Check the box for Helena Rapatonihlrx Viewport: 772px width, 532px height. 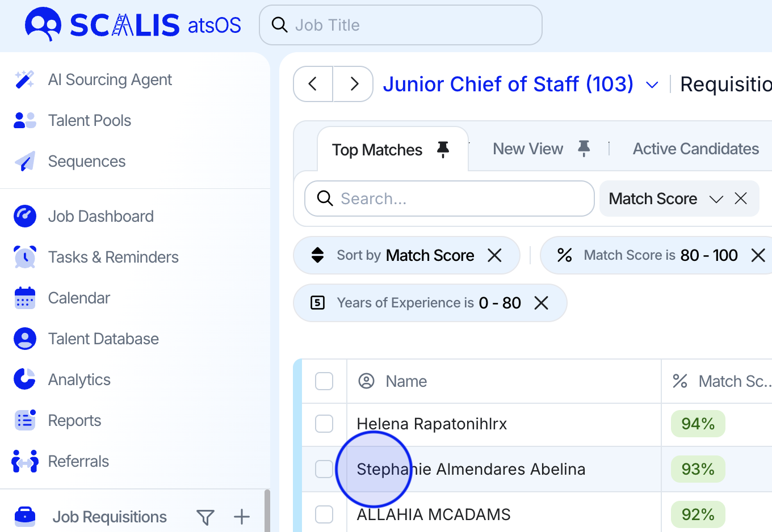(x=324, y=424)
